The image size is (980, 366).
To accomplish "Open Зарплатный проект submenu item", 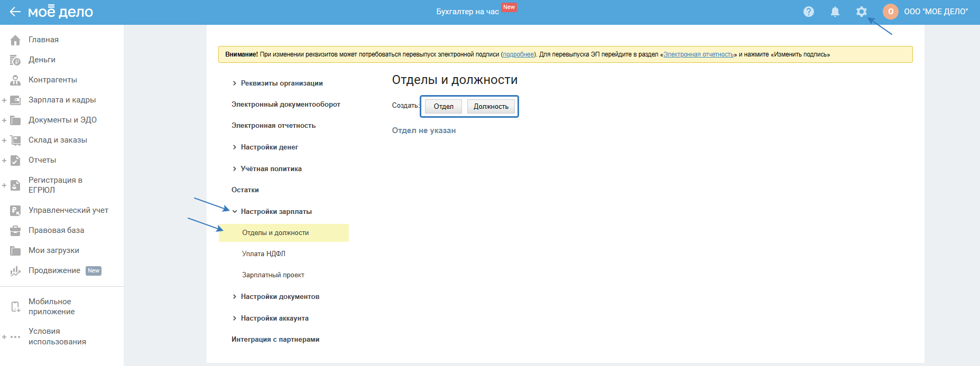I will coord(273,275).
